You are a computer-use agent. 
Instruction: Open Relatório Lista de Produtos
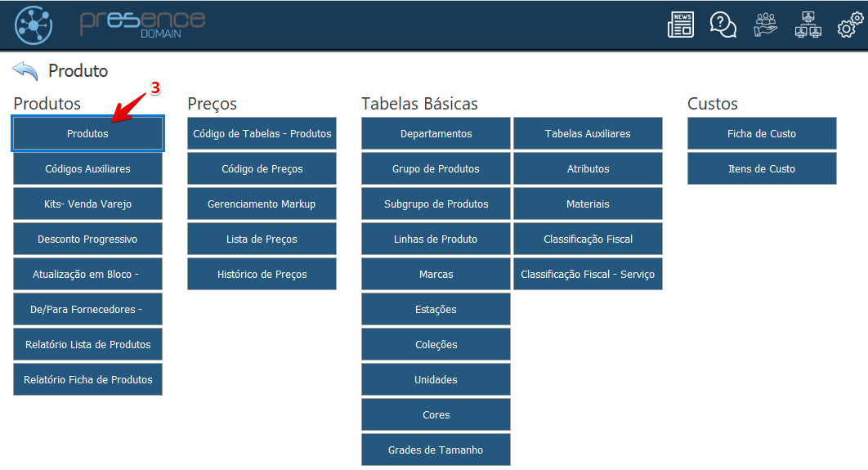tap(87, 345)
